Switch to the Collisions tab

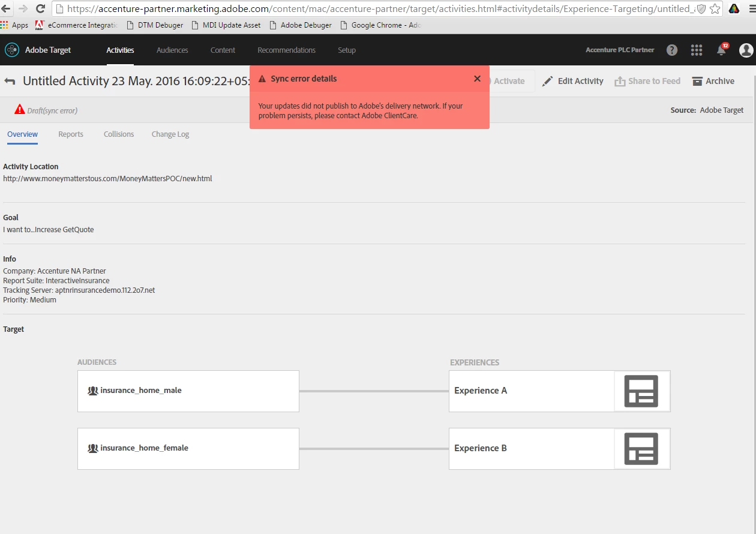(x=119, y=134)
